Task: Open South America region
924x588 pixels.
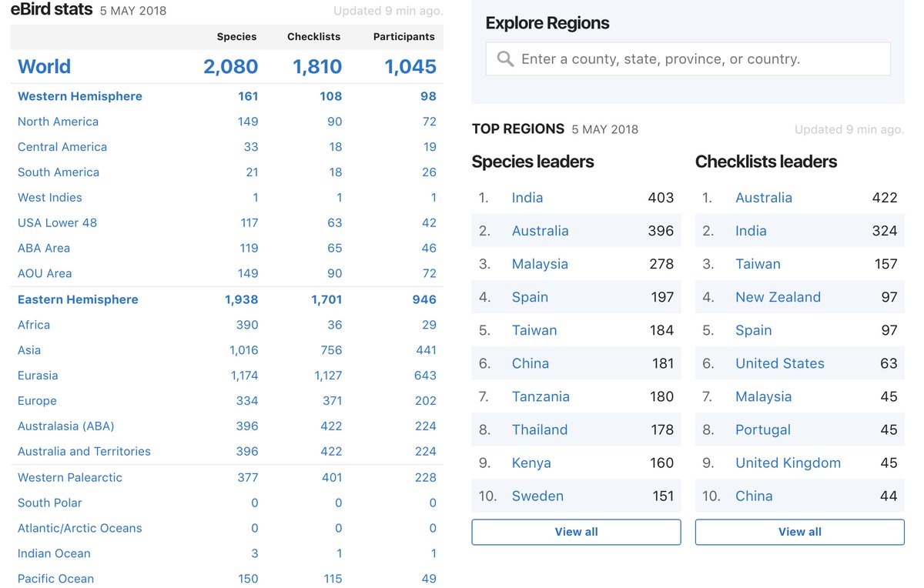Action: click(59, 172)
